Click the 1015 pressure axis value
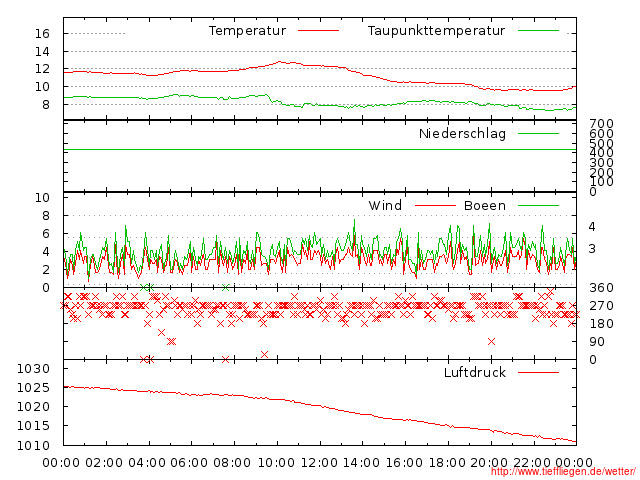 click(x=33, y=426)
